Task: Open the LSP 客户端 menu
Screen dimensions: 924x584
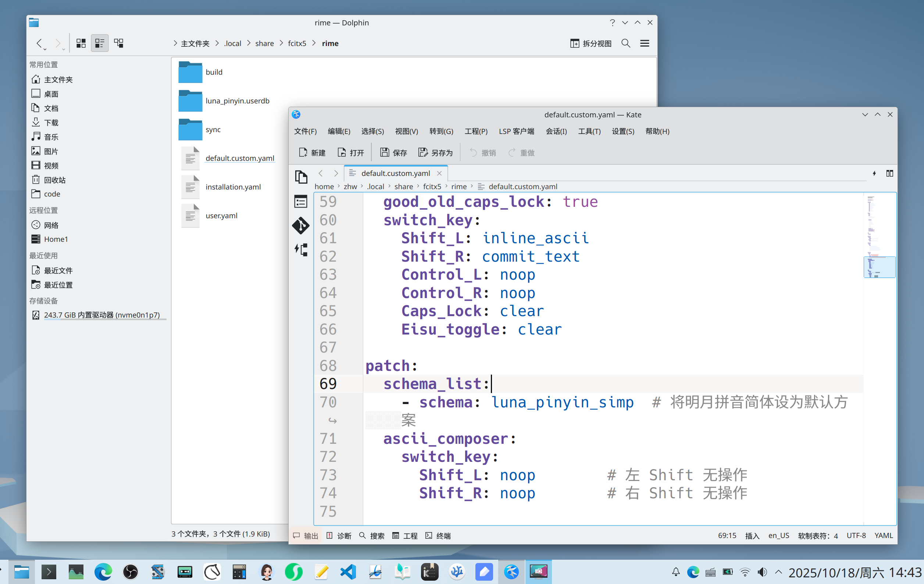Action: click(516, 131)
